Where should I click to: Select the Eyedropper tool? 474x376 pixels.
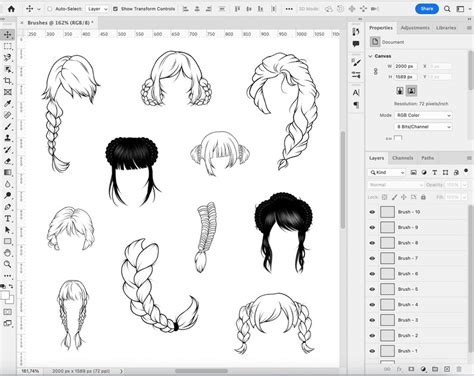click(8, 104)
